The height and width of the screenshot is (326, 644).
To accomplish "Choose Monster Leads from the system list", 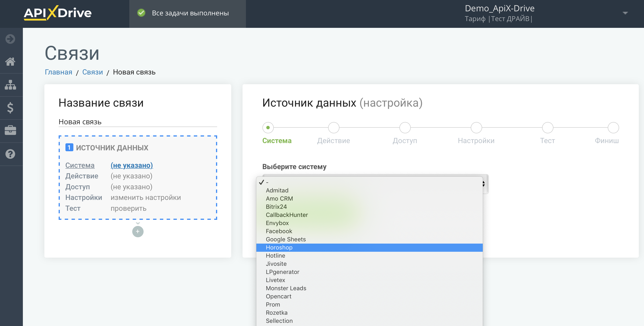I will point(369,288).
